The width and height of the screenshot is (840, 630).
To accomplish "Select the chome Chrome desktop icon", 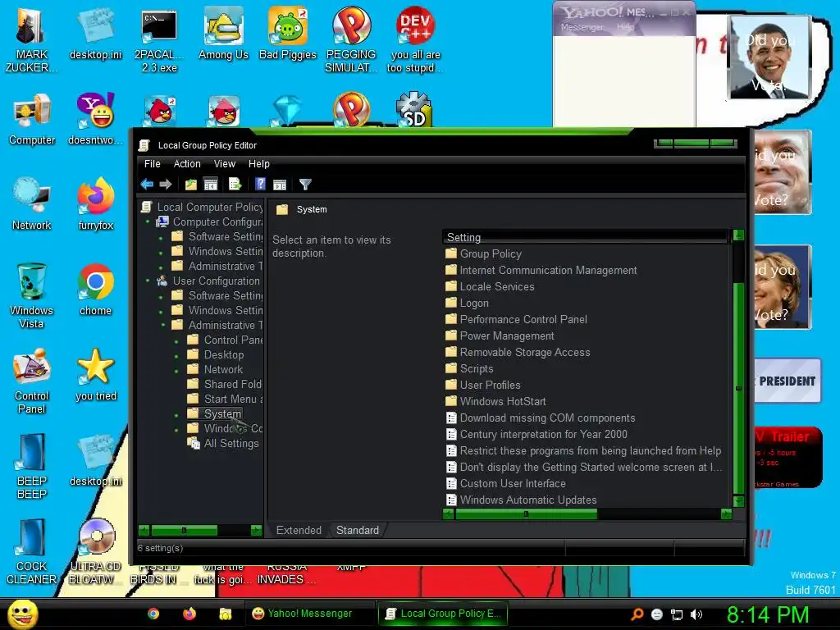I will tap(96, 290).
